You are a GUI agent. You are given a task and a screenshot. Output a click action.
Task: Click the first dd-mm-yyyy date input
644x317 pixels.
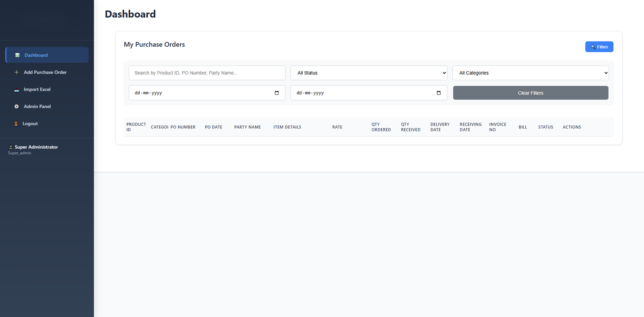point(201,93)
